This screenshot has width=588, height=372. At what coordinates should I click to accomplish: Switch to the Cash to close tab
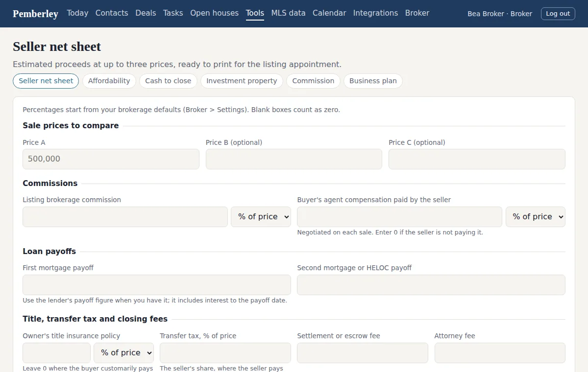pyautogui.click(x=168, y=81)
